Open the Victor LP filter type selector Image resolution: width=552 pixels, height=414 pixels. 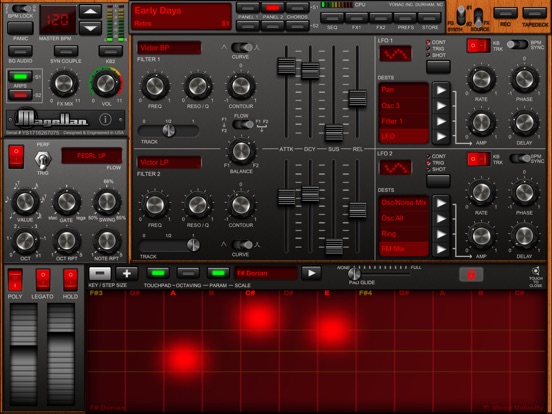click(x=169, y=162)
